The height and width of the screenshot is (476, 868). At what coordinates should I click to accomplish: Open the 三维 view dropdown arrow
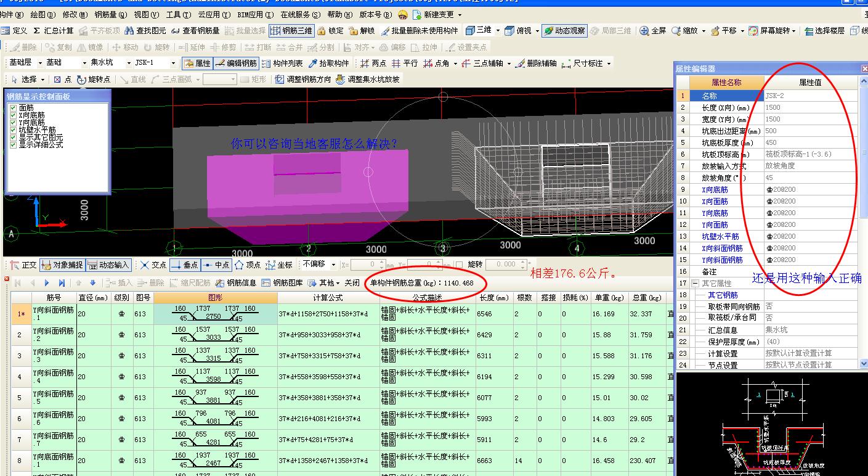498,30
